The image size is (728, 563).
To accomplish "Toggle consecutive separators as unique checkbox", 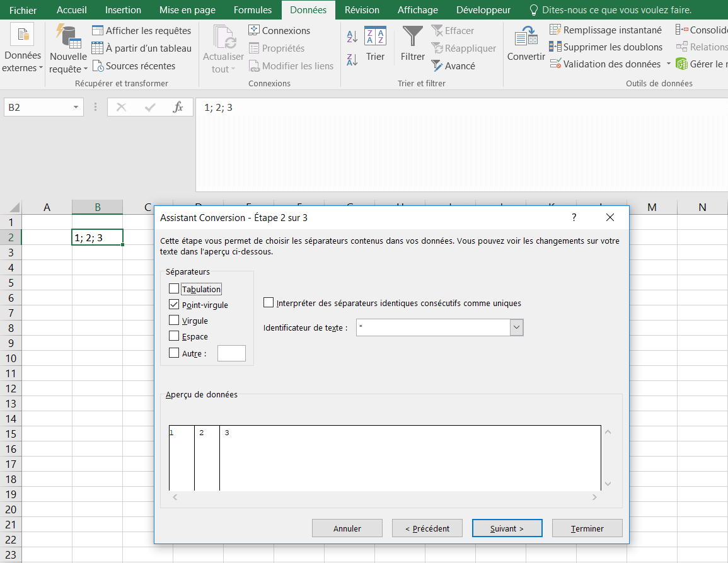I will [x=269, y=303].
